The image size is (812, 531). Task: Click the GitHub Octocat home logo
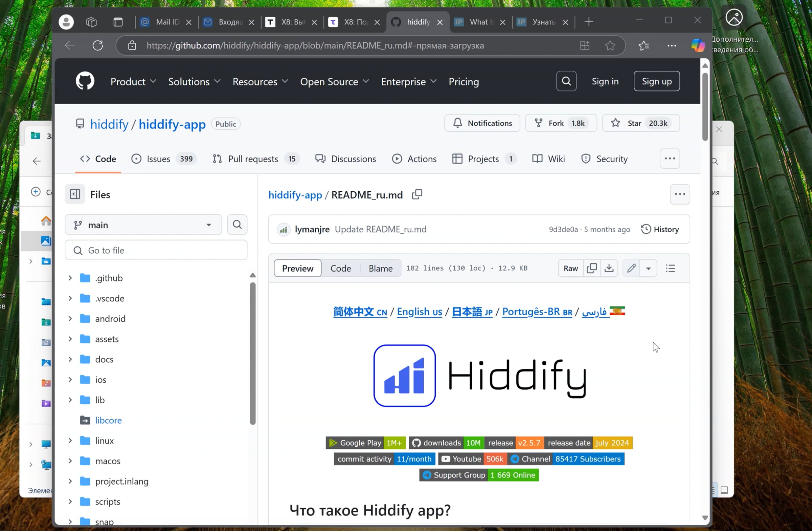(x=85, y=81)
